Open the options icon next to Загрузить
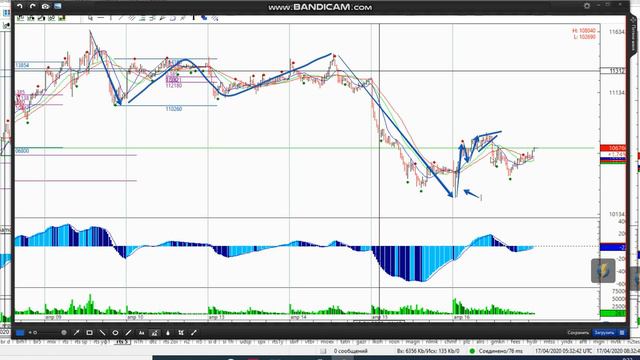 (x=622, y=333)
